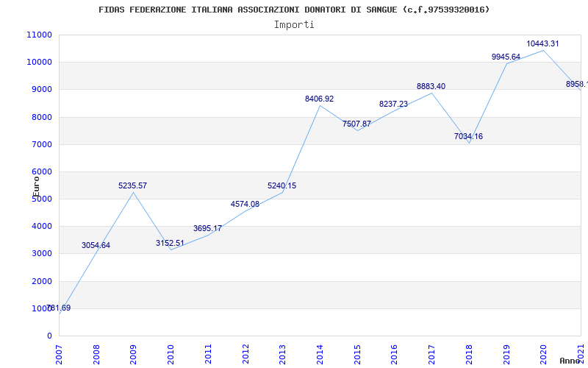Image resolution: width=588 pixels, height=368 pixels.
Task: Click the y-axis value 7000
Action: 42,144
